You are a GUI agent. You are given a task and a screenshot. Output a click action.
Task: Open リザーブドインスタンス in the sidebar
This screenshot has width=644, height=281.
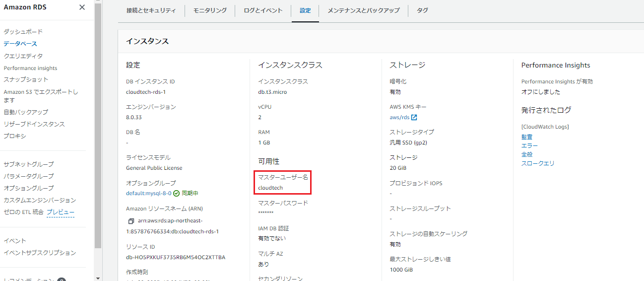click(34, 124)
